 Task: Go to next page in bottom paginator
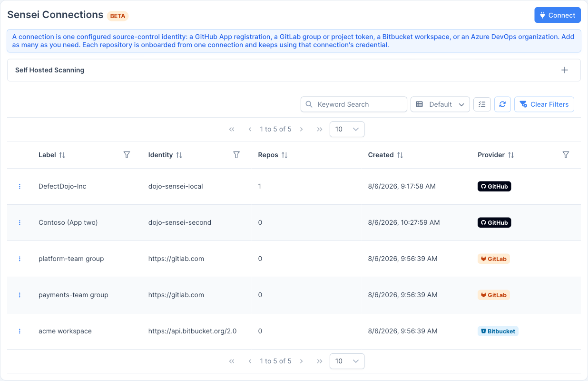click(x=302, y=361)
